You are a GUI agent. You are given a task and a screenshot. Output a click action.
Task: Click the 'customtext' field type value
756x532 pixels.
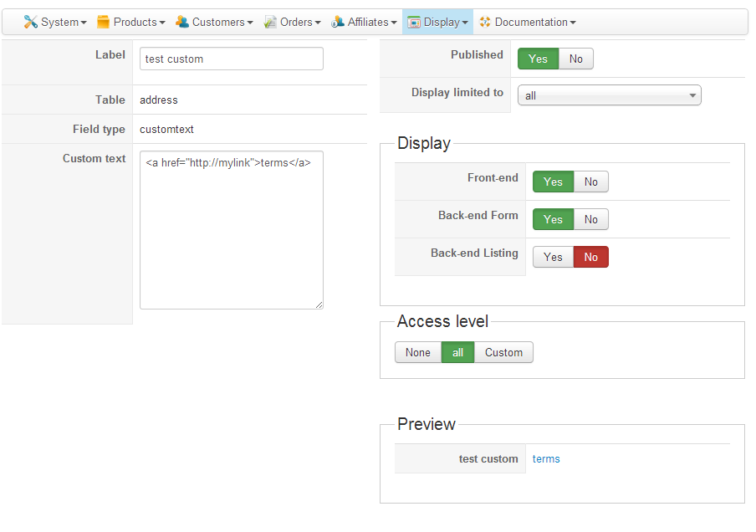[166, 130]
